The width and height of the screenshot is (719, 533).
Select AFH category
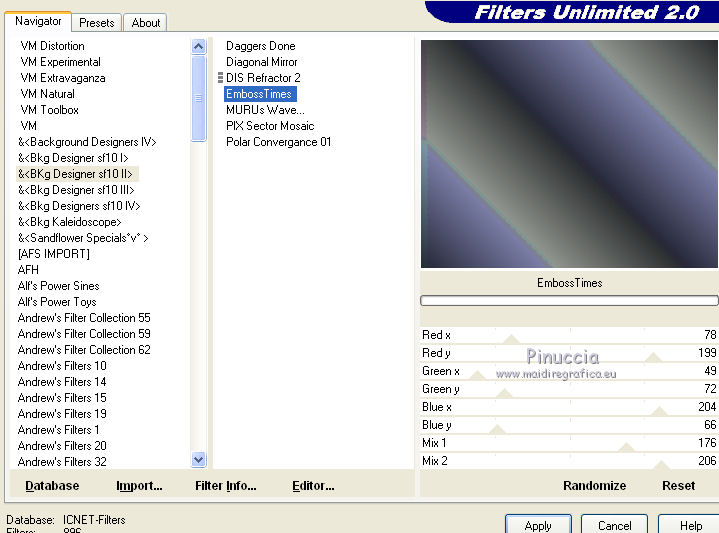[28, 270]
